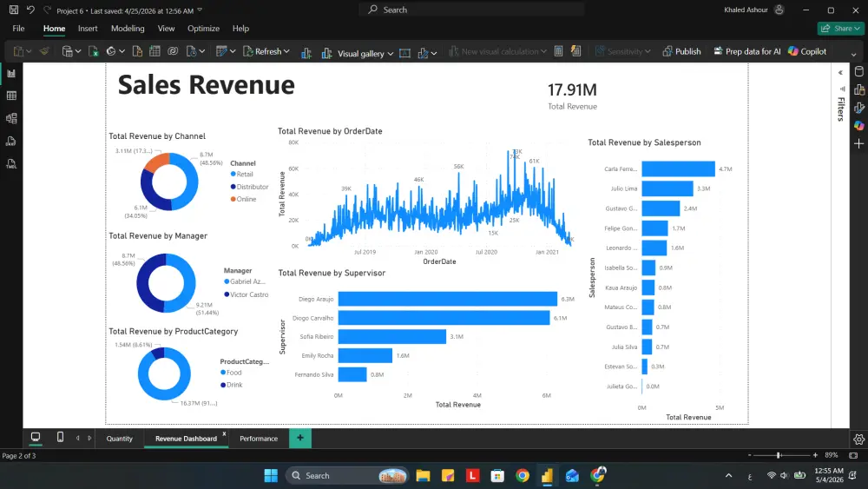Click the plus icon on right rail
Viewport: 868px width, 489px height.
[x=859, y=144]
